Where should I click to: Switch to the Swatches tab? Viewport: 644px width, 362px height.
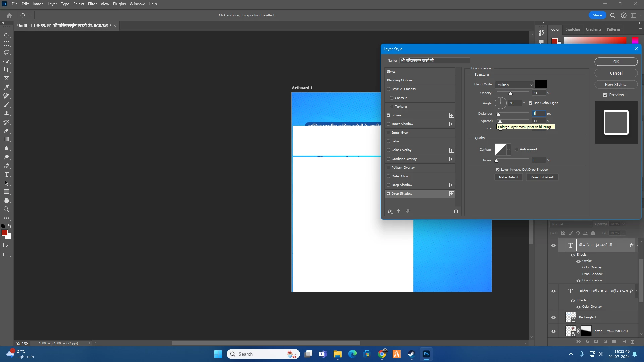pyautogui.click(x=572, y=29)
